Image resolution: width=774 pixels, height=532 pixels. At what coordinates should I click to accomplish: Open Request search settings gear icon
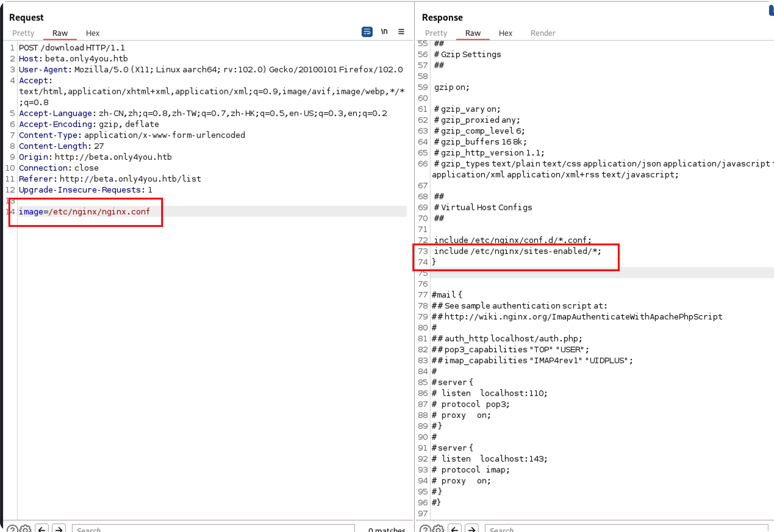point(25,529)
